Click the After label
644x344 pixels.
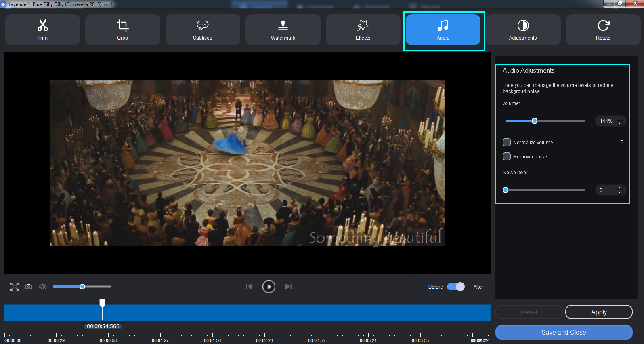coord(478,287)
